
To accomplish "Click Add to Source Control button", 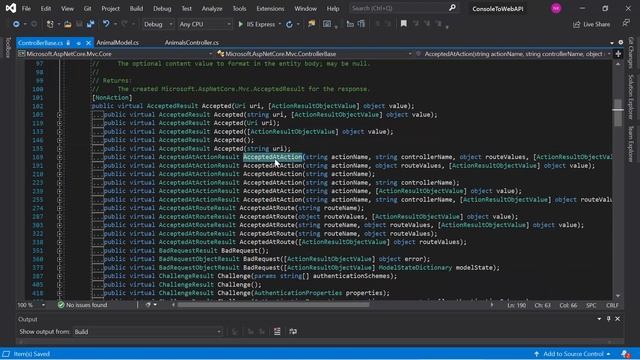I will click(572, 354).
